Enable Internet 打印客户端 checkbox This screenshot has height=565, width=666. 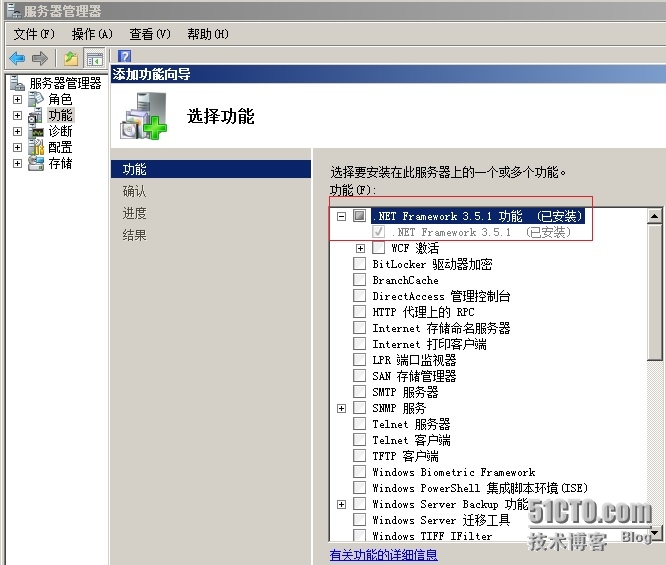pos(359,344)
